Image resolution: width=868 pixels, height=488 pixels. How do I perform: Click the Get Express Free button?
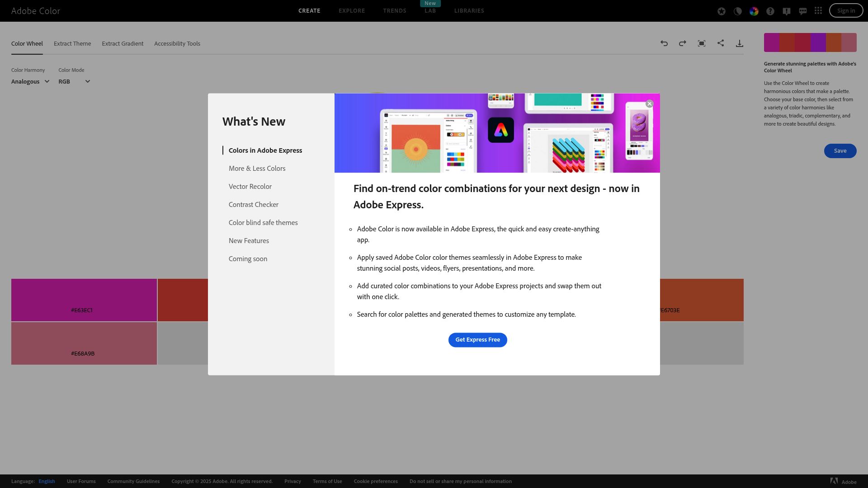[477, 339]
